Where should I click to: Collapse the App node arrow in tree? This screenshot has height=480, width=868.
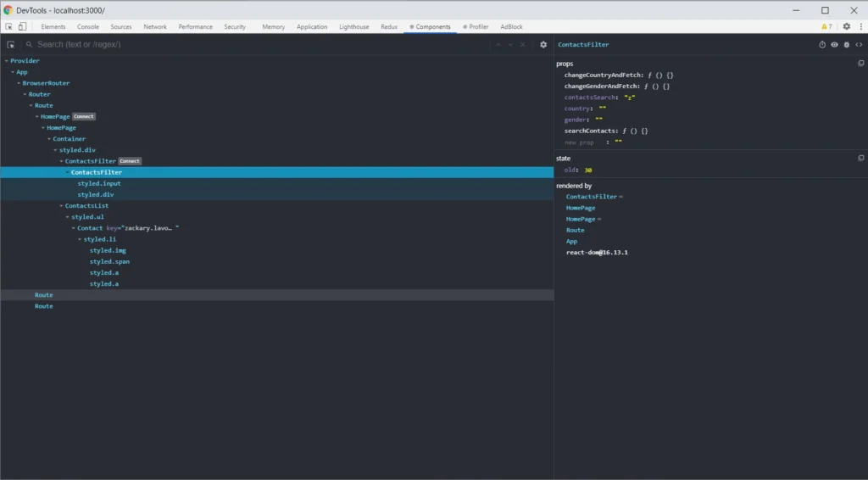pyautogui.click(x=13, y=72)
